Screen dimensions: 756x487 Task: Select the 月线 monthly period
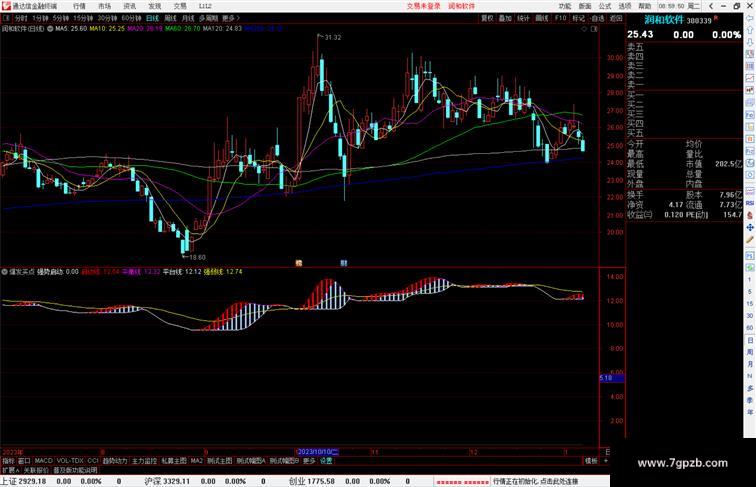click(x=188, y=18)
